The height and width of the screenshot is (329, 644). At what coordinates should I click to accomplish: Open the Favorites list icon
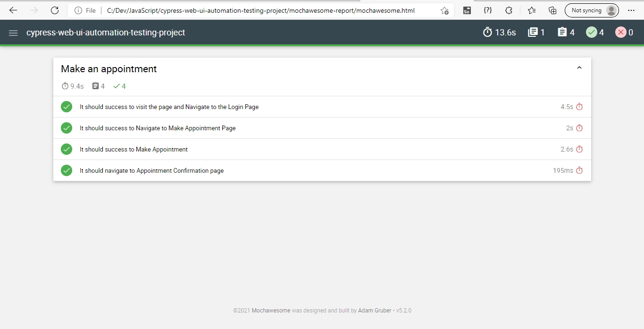point(532,10)
